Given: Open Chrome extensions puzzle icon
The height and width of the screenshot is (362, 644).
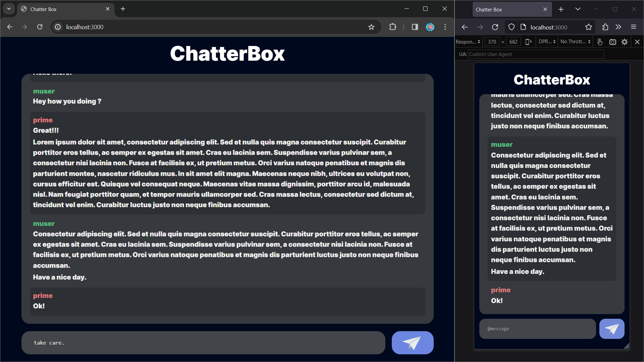Looking at the screenshot, I should click(392, 27).
